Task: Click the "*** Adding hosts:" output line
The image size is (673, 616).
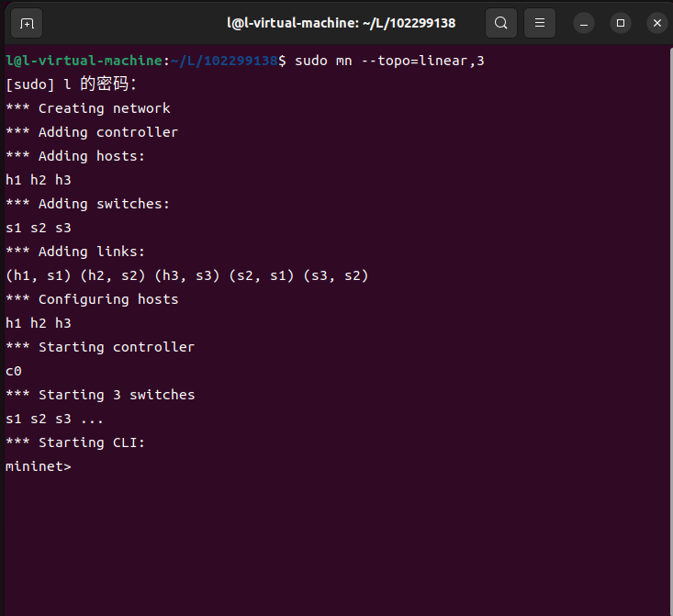Action: pos(75,156)
